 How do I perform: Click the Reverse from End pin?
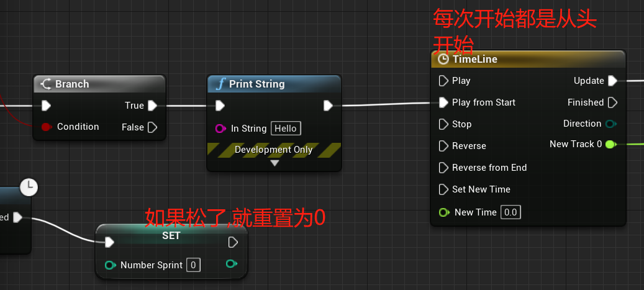click(x=443, y=168)
